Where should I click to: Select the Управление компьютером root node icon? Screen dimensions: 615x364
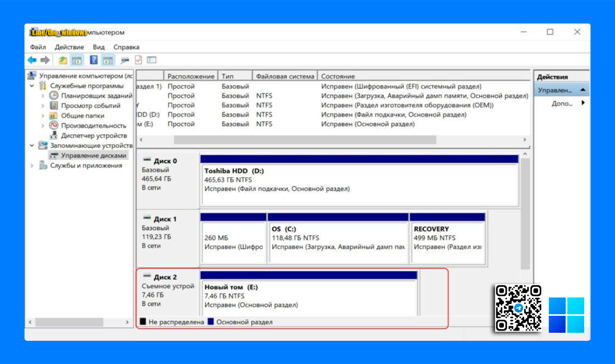tap(32, 76)
